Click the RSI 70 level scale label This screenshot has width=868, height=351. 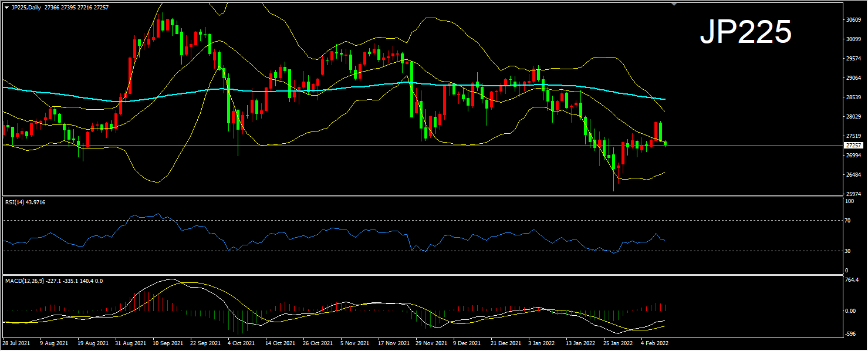[847, 221]
